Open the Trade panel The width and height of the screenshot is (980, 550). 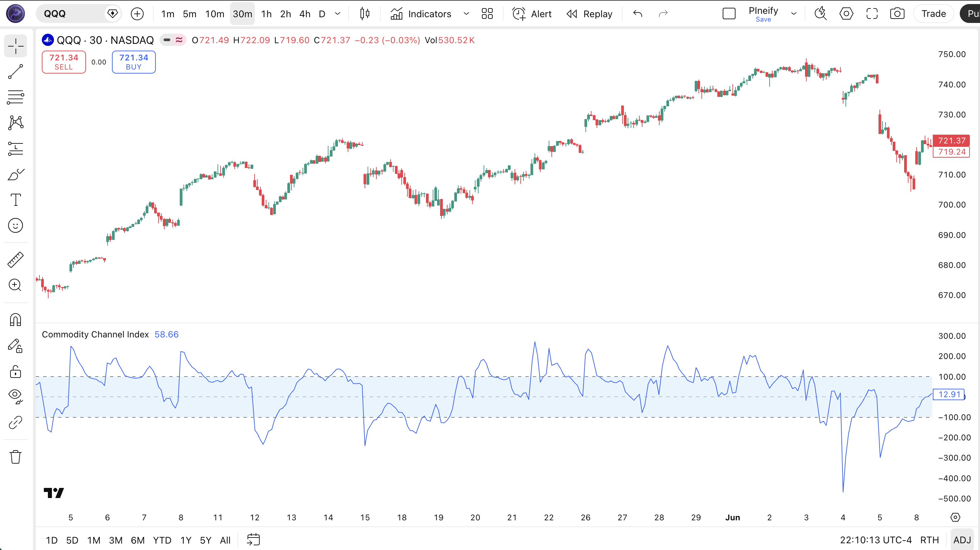coord(933,14)
